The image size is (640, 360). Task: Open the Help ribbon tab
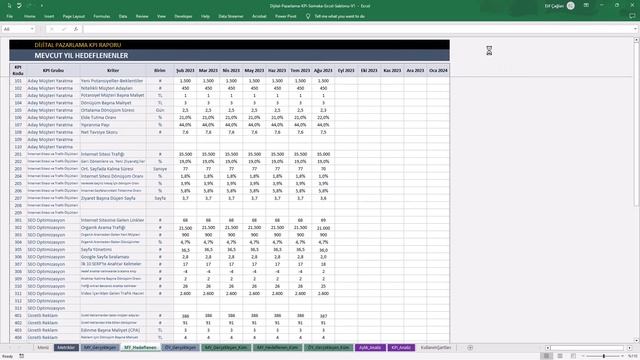pos(205,16)
